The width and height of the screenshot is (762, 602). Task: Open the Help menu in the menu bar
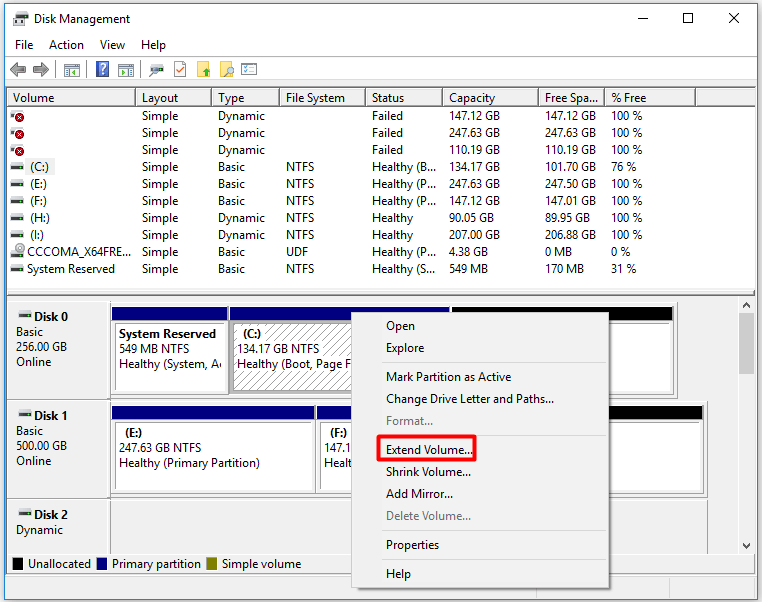[153, 45]
